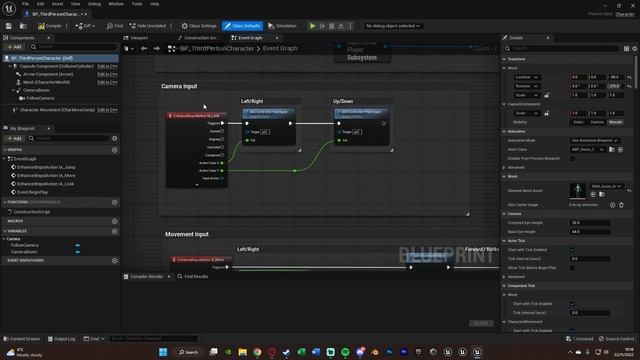
Task: Add a new function with plus icon
Action: [x=115, y=202]
